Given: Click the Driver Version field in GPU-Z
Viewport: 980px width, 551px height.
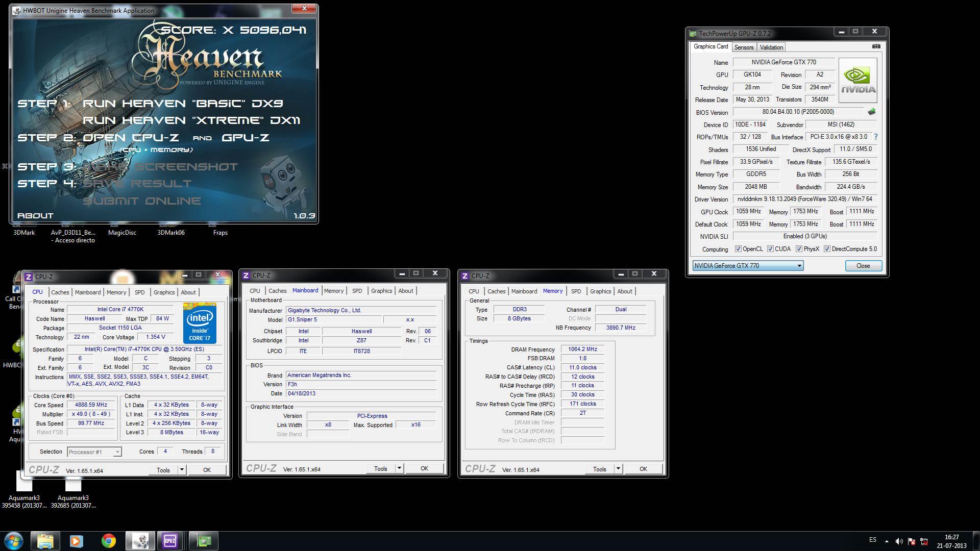Looking at the screenshot, I should tap(804, 199).
